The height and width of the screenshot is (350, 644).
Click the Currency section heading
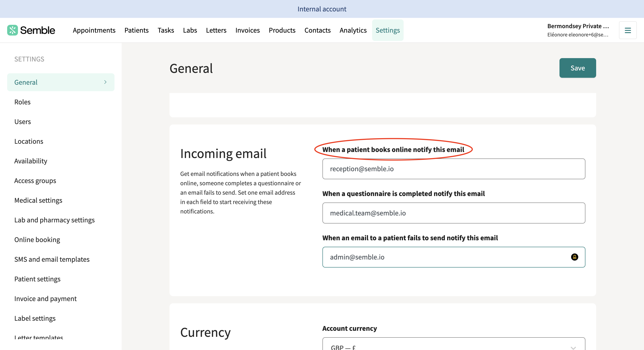point(205,333)
